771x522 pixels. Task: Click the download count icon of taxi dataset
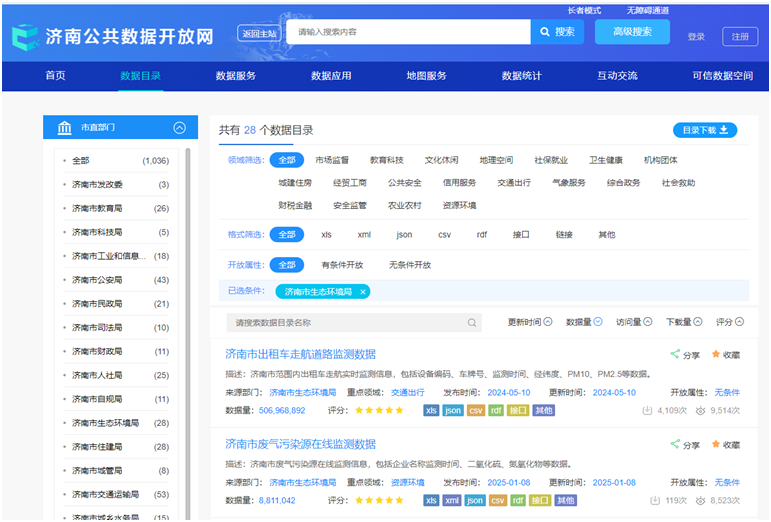pos(647,410)
